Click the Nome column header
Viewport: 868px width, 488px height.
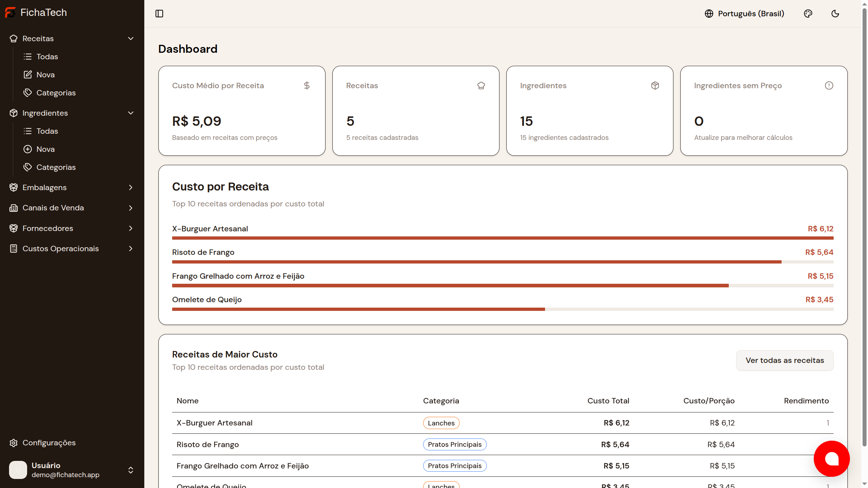187,401
